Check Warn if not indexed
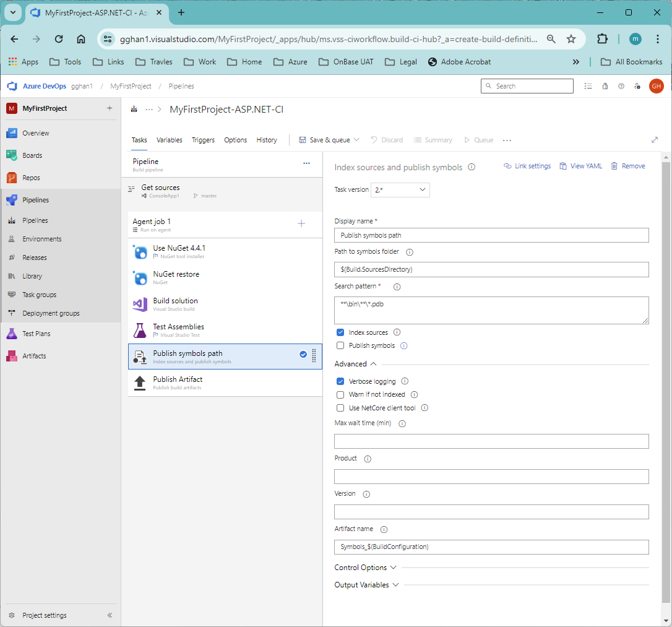The height and width of the screenshot is (627, 672). point(340,394)
